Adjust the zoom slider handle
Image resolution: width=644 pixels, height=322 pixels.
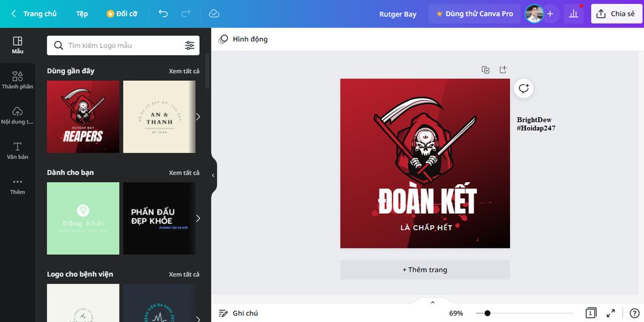tap(487, 313)
